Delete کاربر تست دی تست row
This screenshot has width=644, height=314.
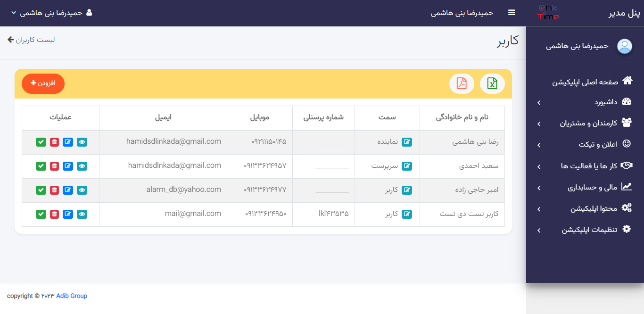[x=55, y=214]
